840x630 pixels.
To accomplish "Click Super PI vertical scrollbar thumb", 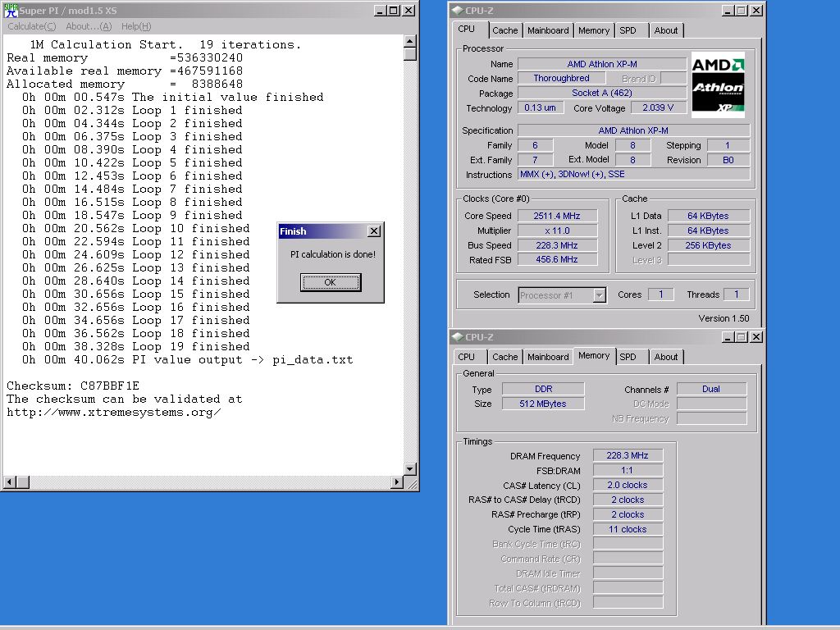I will point(410,54).
